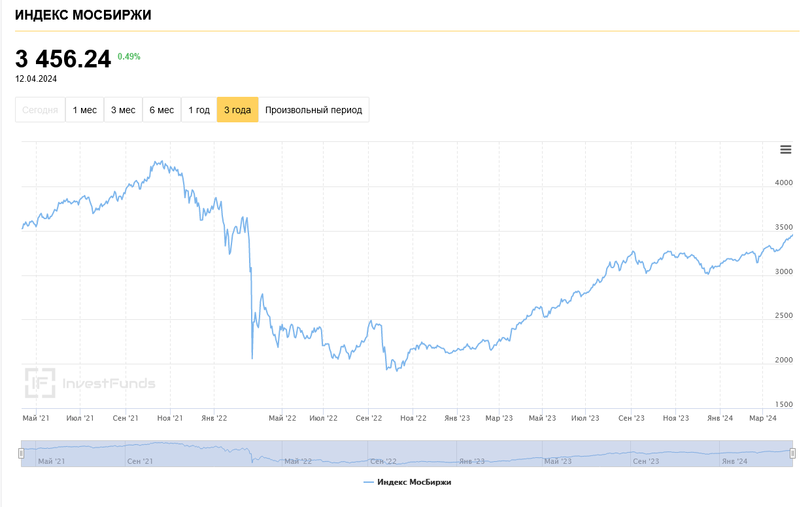Click the InvestFunds watermark logo

[90, 383]
